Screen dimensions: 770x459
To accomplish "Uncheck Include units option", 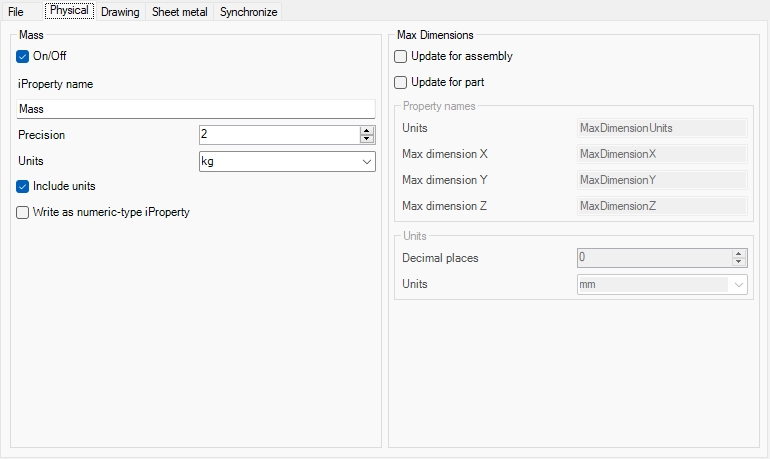I will [23, 186].
